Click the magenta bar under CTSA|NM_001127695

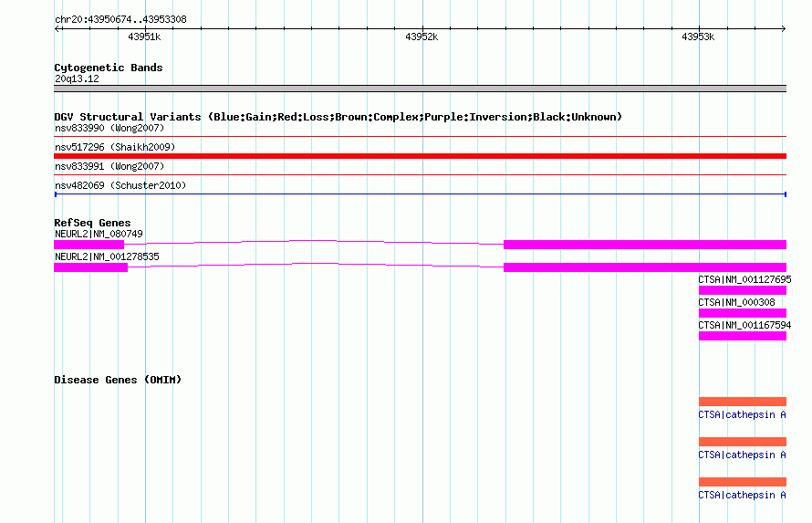click(743, 290)
